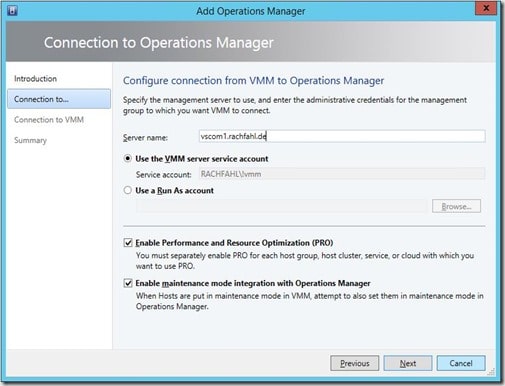Click the 'When Hosts are put in maintenance mode' note

coord(309,301)
